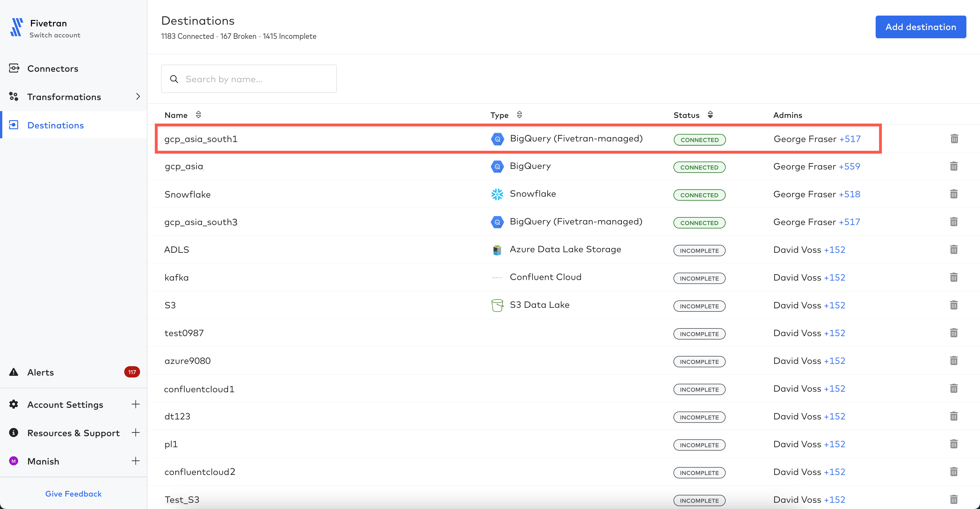980x509 pixels.
Task: Click INCOMPLETE status badge for ADLS
Action: click(x=699, y=251)
